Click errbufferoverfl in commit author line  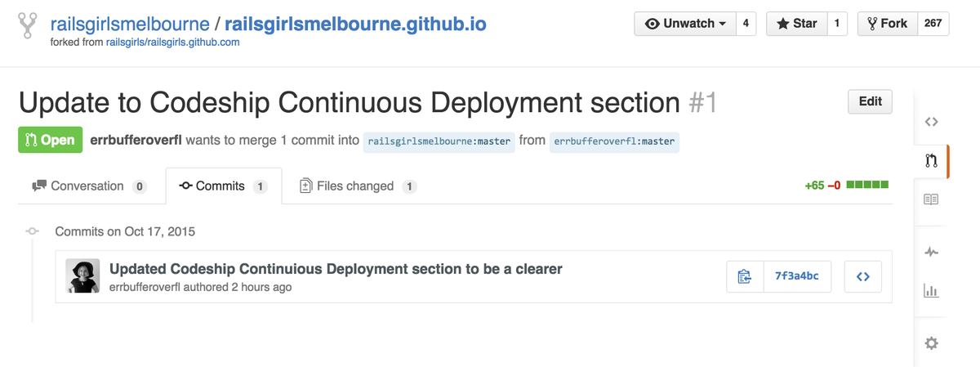[145, 288]
